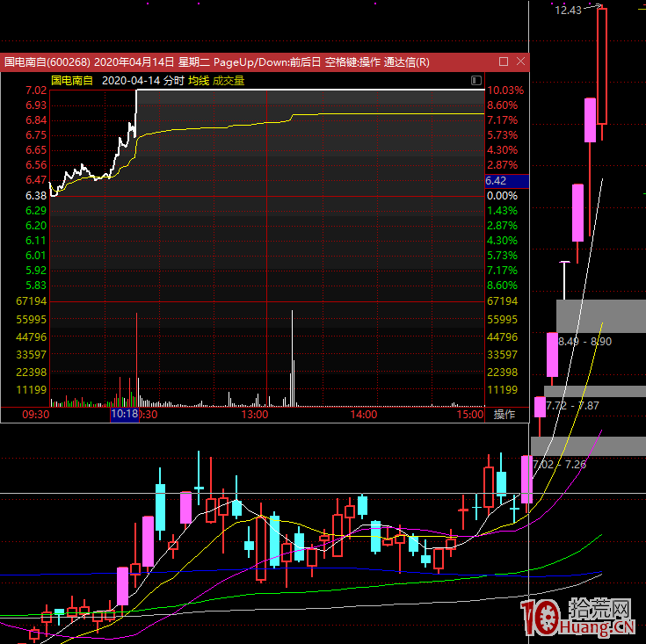Viewport: 646px width, 644px height.
Task: Maximize the 国电南自 intraday window
Action: 503,62
